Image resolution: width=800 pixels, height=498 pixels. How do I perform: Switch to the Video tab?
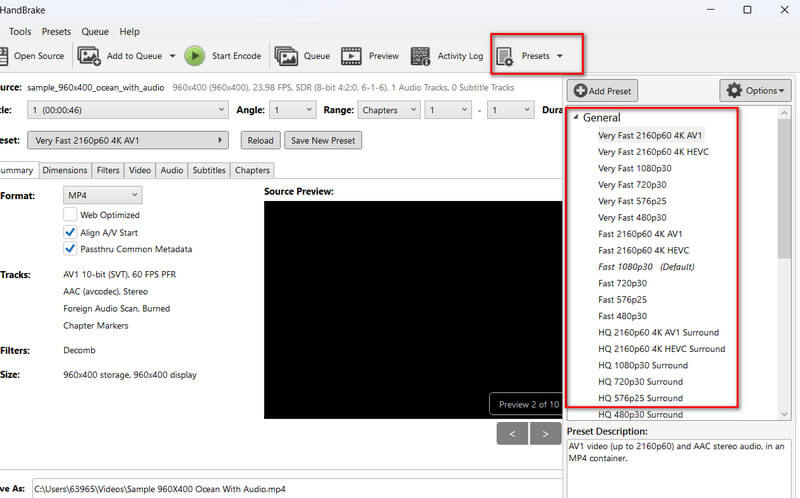tap(140, 170)
